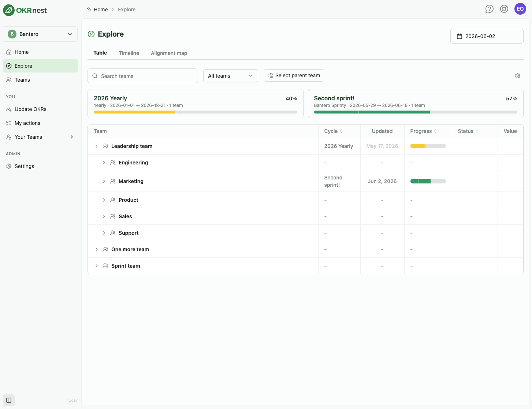Collapse sidebar using the panel icon
Screen dimensions: 532x409
[x=9, y=400]
